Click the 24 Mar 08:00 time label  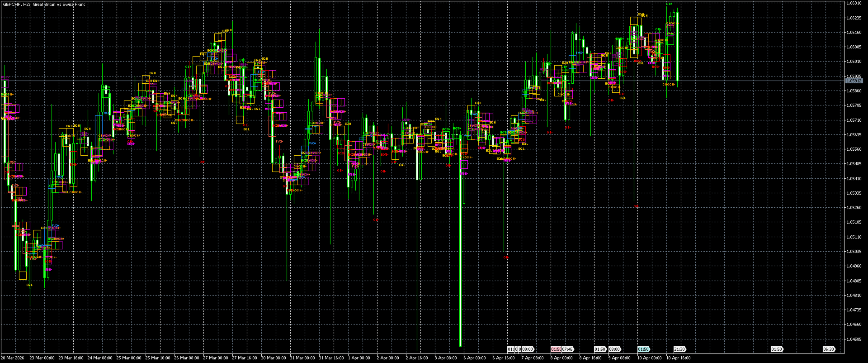pos(100,358)
